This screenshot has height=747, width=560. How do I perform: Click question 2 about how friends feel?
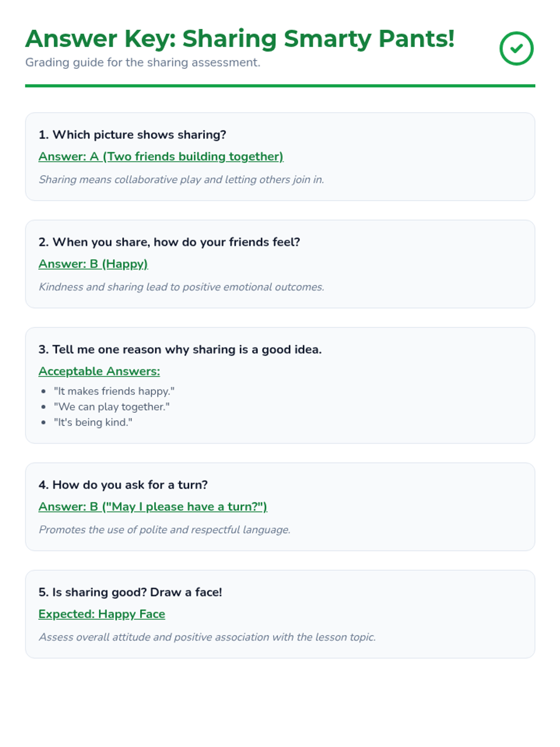point(169,242)
